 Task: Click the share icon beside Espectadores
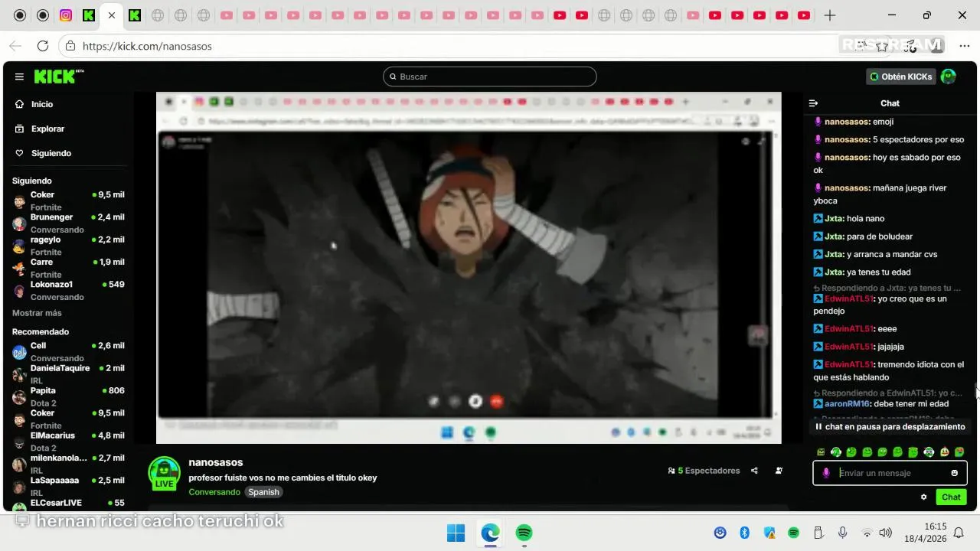point(754,471)
